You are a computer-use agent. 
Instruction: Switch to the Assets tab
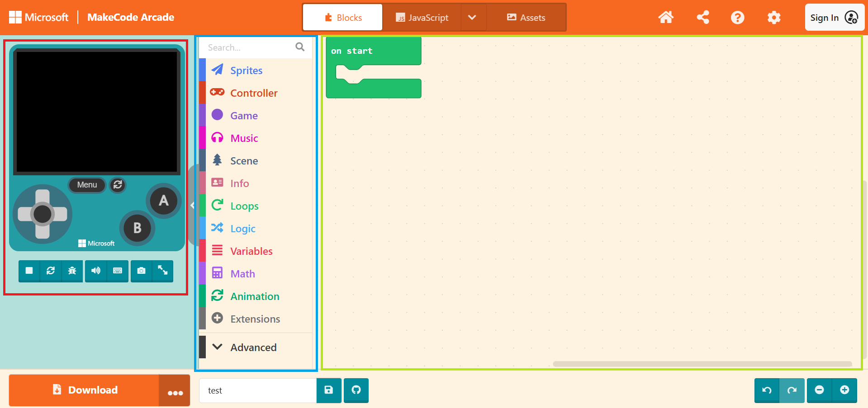(526, 18)
